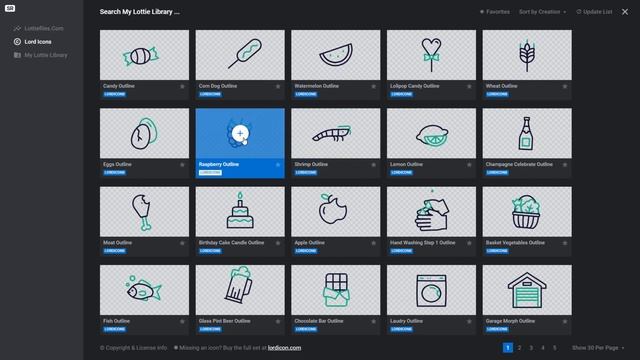This screenshot has height=360, width=640.
Task: Toggle favorite star on Wheat Outline
Action: (565, 87)
